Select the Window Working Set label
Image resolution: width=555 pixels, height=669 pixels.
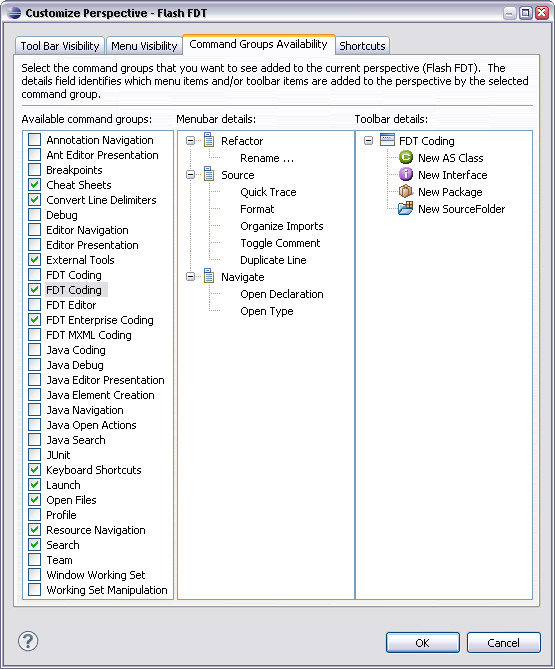point(96,575)
